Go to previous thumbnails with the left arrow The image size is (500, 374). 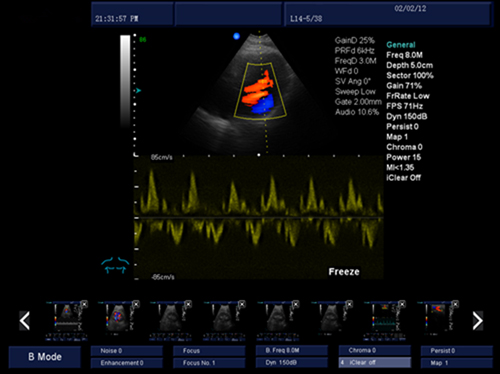coord(25,321)
